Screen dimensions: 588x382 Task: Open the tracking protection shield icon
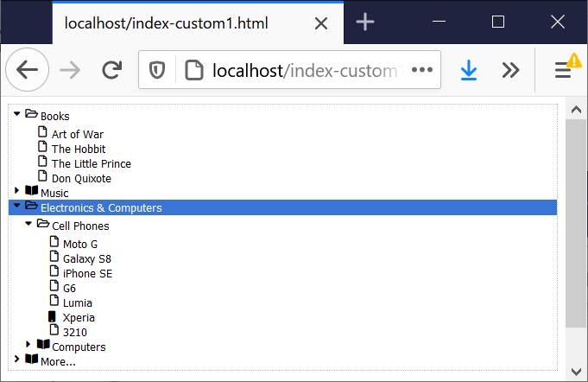[x=157, y=70]
